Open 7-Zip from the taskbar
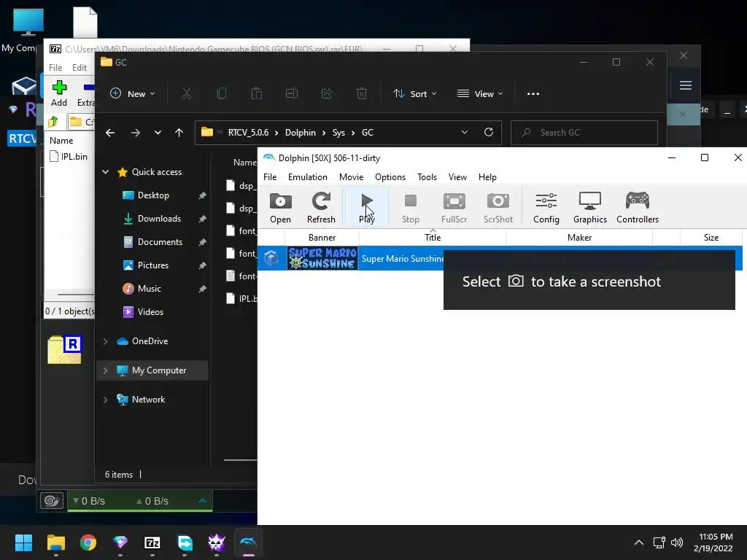The image size is (747, 560). click(x=152, y=542)
